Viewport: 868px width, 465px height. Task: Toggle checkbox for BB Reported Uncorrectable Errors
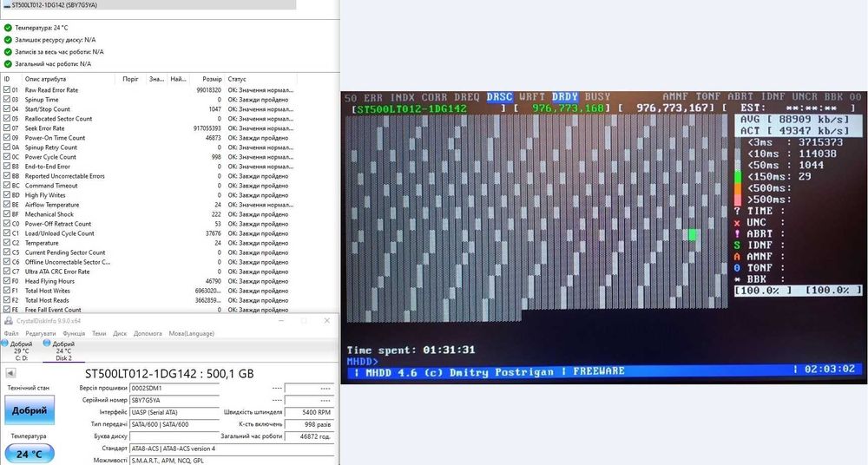[x=7, y=176]
